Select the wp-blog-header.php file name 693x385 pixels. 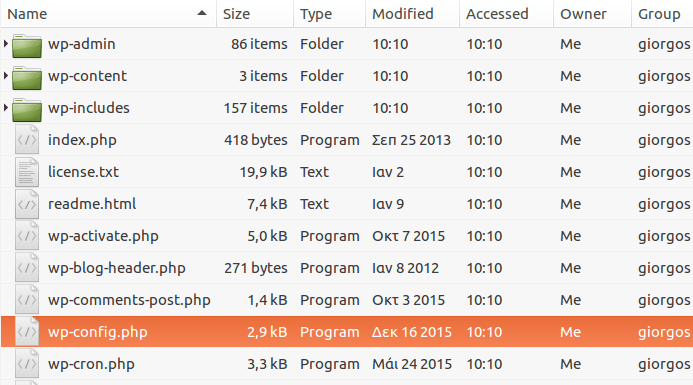tap(117, 268)
